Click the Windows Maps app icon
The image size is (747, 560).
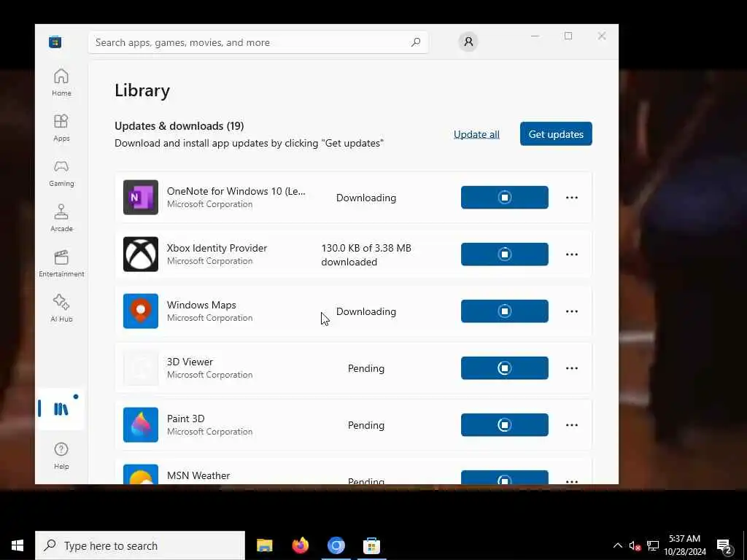point(141,311)
